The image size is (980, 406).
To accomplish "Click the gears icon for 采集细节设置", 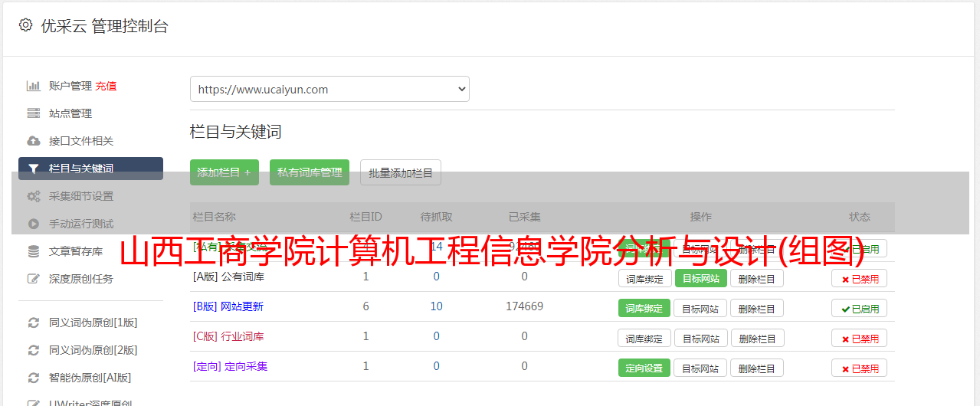I will tap(34, 196).
